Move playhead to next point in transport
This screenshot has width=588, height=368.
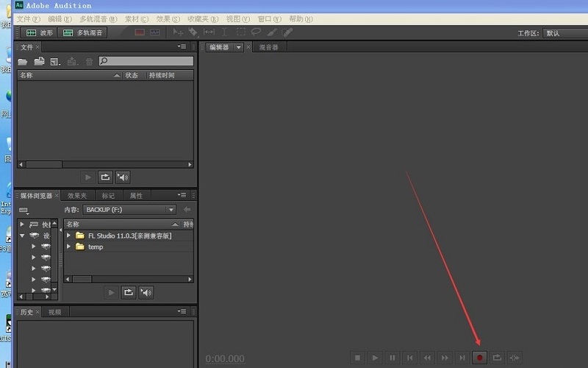(x=462, y=358)
